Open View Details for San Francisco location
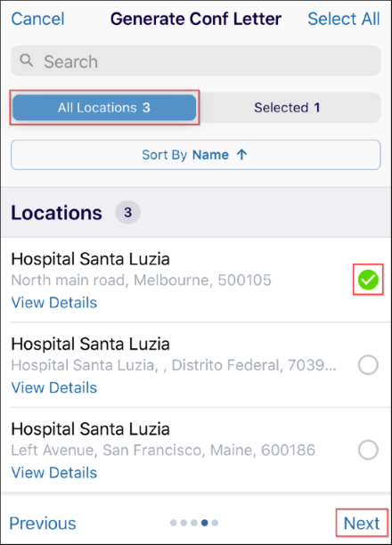The height and width of the screenshot is (545, 392). (54, 473)
